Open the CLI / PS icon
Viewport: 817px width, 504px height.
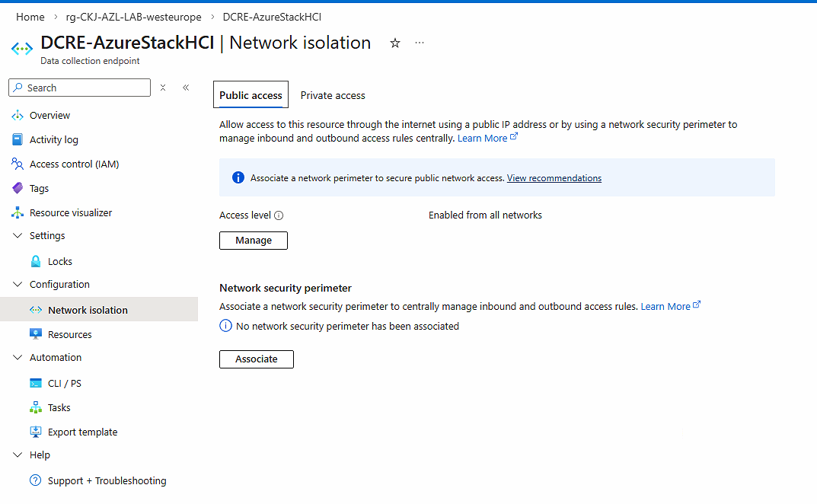point(36,384)
